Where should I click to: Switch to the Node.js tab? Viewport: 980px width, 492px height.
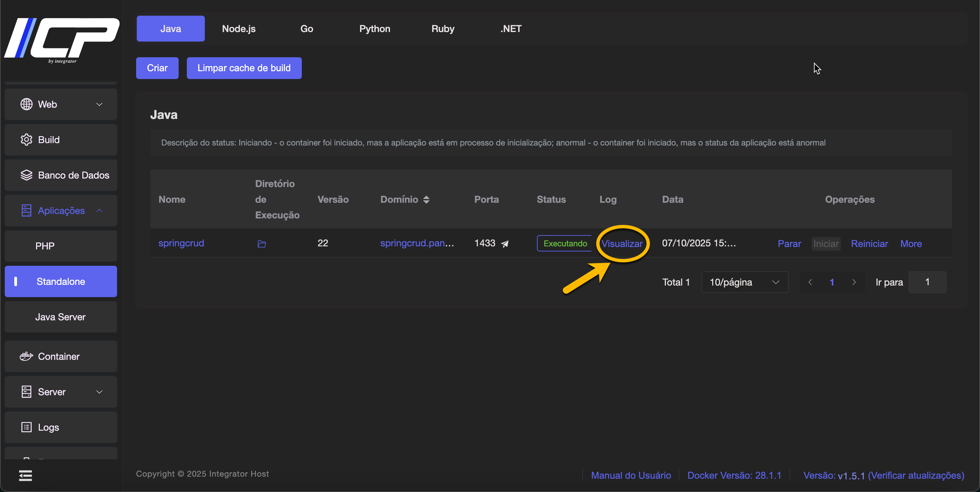[239, 29]
